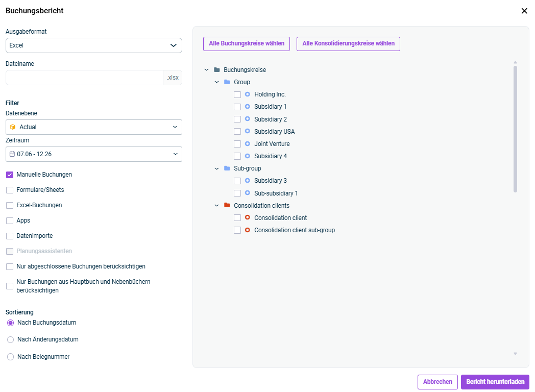Screen dimensions: 535x392
Task: Collapse the Group tree node
Action: tap(216, 82)
